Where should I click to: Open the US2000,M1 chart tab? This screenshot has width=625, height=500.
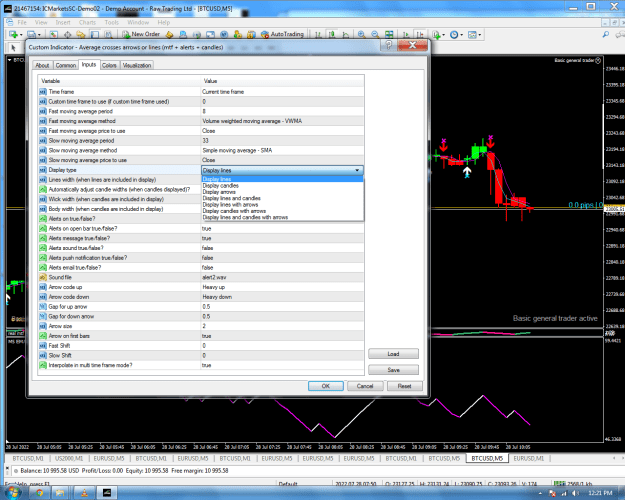(69, 459)
